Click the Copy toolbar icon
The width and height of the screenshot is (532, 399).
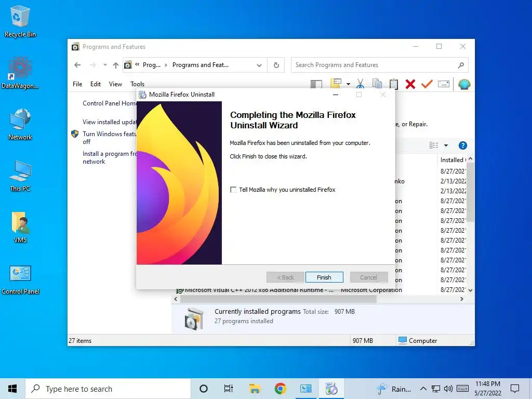tap(377, 84)
